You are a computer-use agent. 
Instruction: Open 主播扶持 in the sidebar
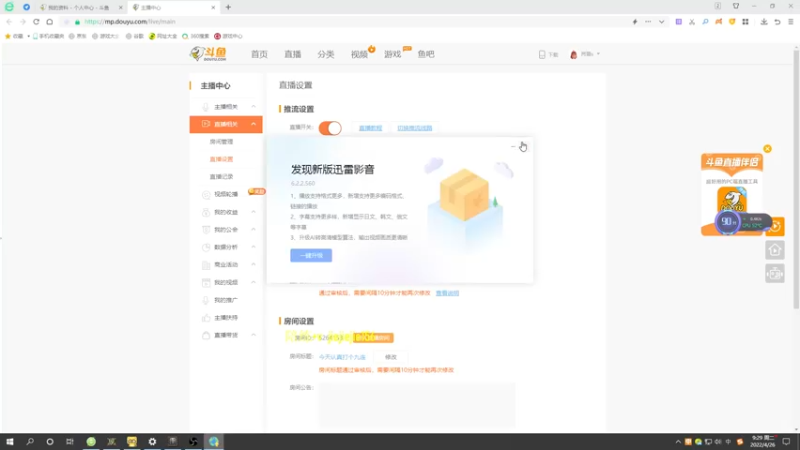(x=226, y=317)
